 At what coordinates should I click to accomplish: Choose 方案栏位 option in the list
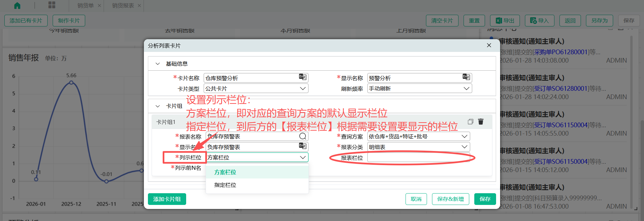(225, 172)
